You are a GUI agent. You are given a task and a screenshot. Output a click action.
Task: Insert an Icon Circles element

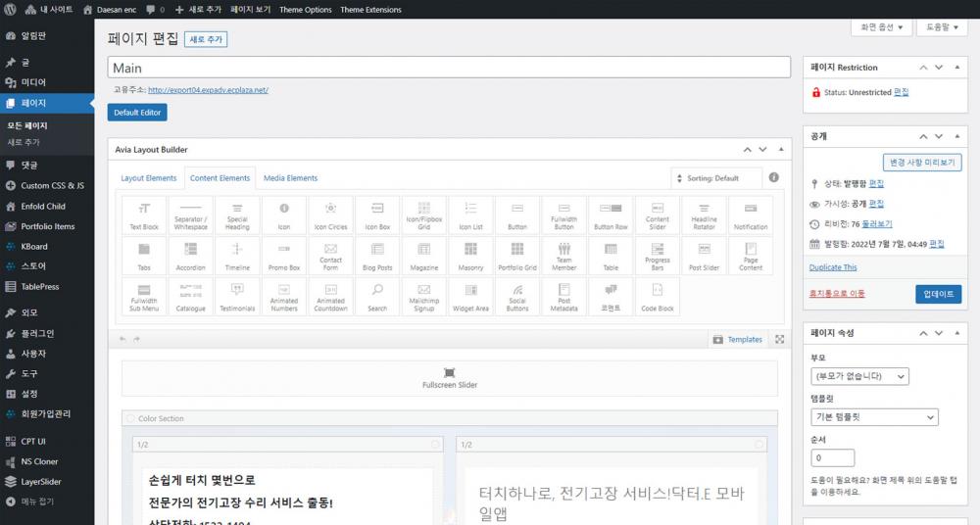click(x=330, y=215)
